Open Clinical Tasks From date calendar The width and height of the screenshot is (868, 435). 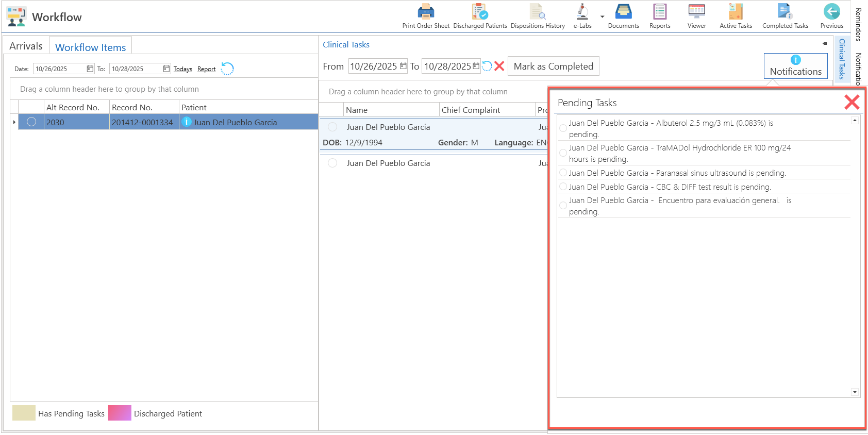click(x=403, y=66)
